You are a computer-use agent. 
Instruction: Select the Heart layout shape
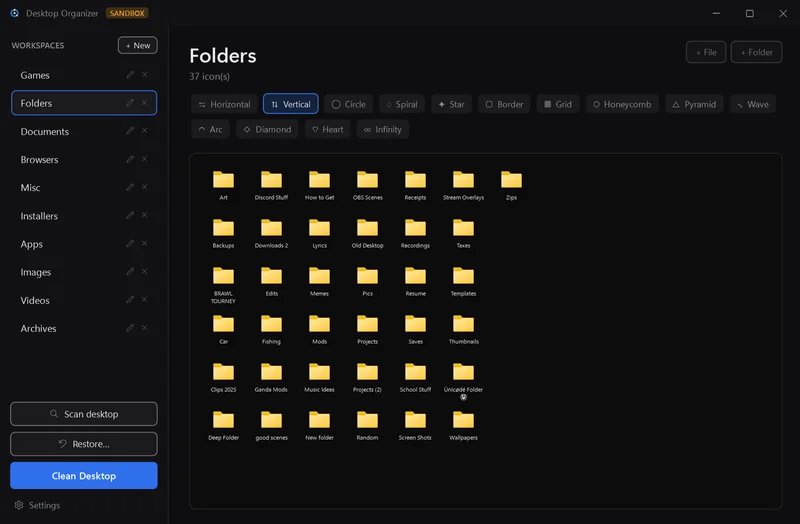click(x=328, y=130)
